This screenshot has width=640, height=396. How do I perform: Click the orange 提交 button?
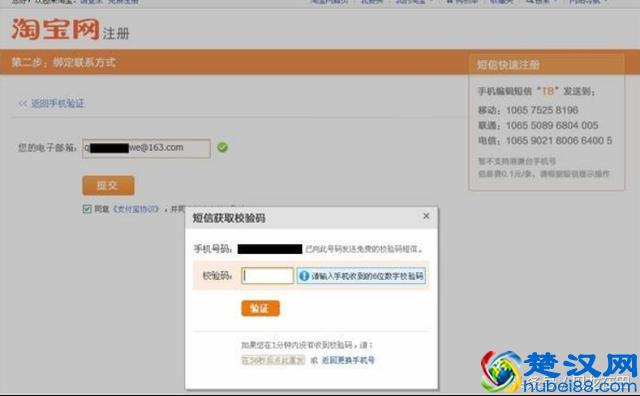point(108,186)
